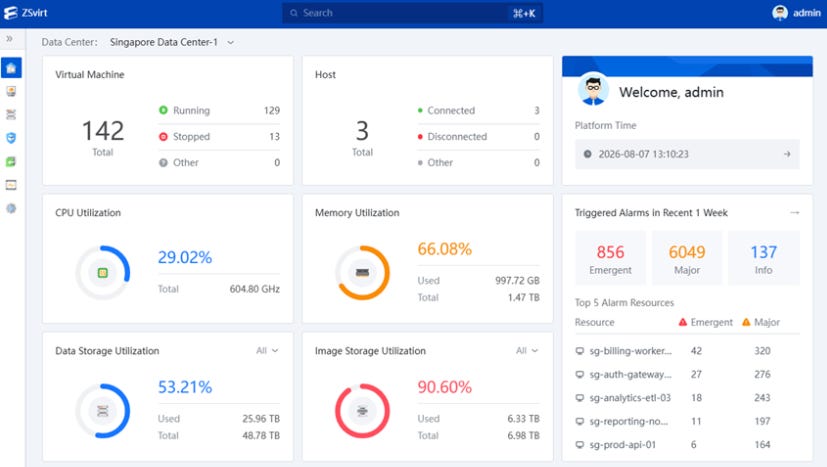This screenshot has width=827, height=467.
Task: Open sg-analytics-etl-03 alarm resource
Action: pos(630,398)
